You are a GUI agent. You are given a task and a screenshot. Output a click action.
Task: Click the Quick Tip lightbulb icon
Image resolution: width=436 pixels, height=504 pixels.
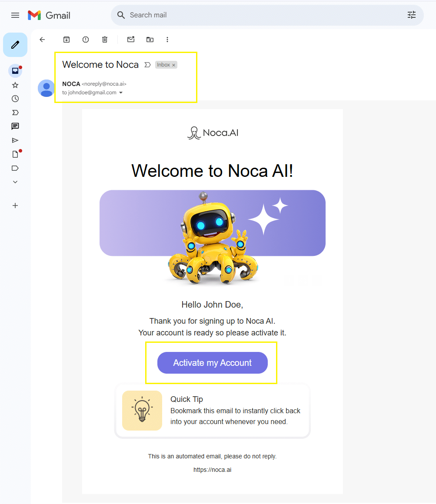(x=142, y=411)
